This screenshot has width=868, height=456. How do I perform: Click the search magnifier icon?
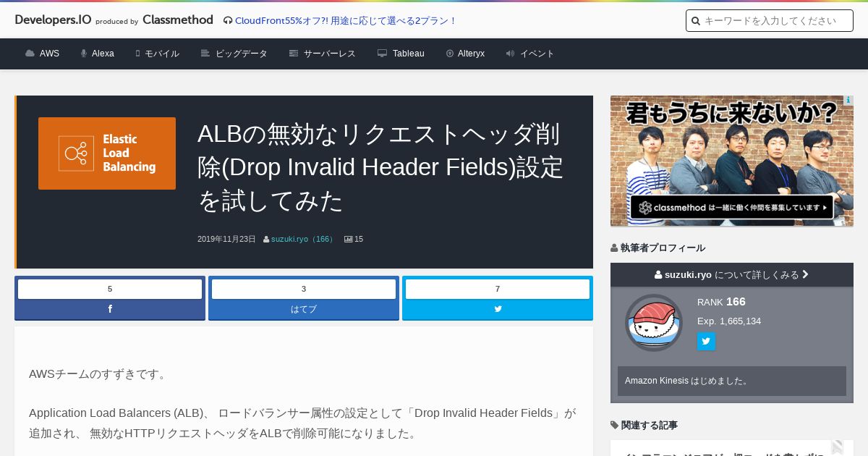(696, 21)
